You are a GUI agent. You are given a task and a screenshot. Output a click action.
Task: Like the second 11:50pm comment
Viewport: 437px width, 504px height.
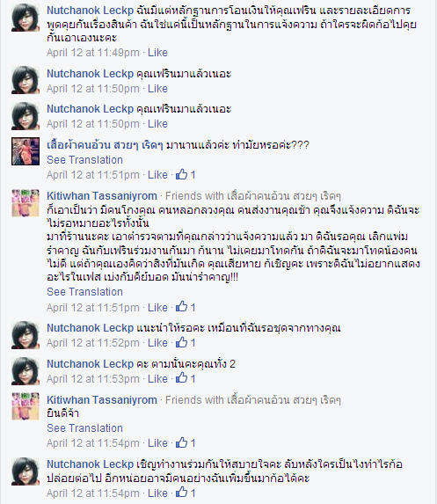coord(157,124)
